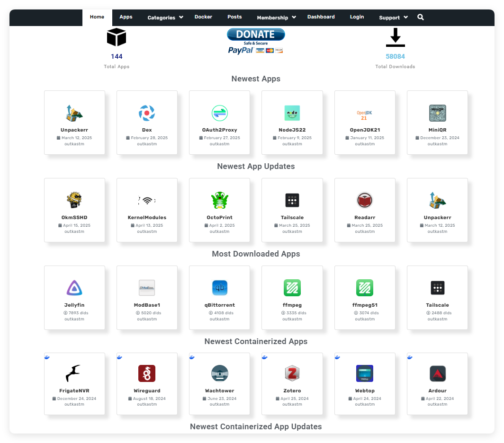Click the ffmpeg icon with 3335 dlds
The image size is (504, 443).
pos(292,288)
